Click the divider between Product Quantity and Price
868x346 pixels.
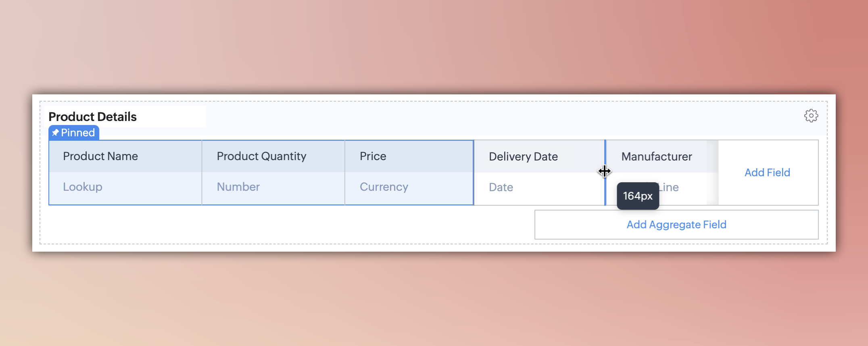point(345,173)
